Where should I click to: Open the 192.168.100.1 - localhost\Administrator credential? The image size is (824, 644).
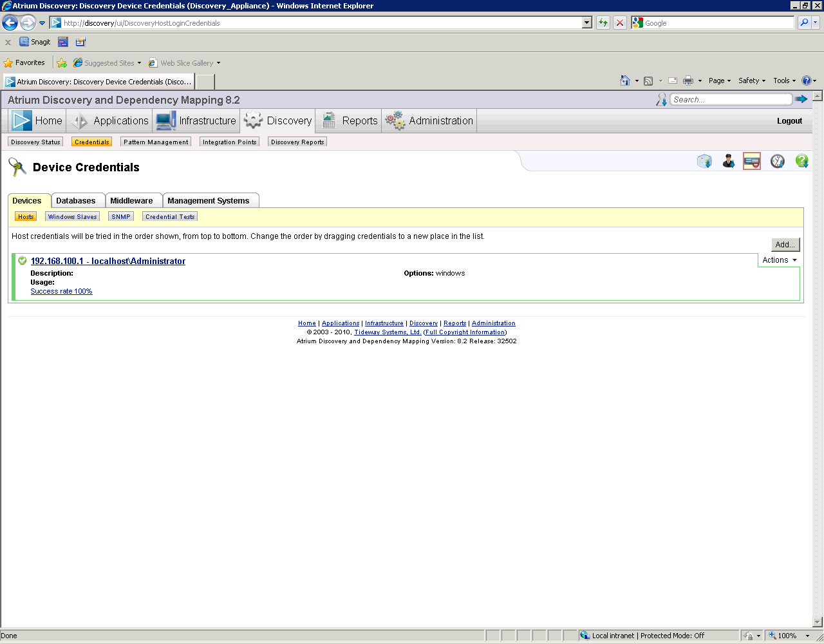[x=108, y=261]
